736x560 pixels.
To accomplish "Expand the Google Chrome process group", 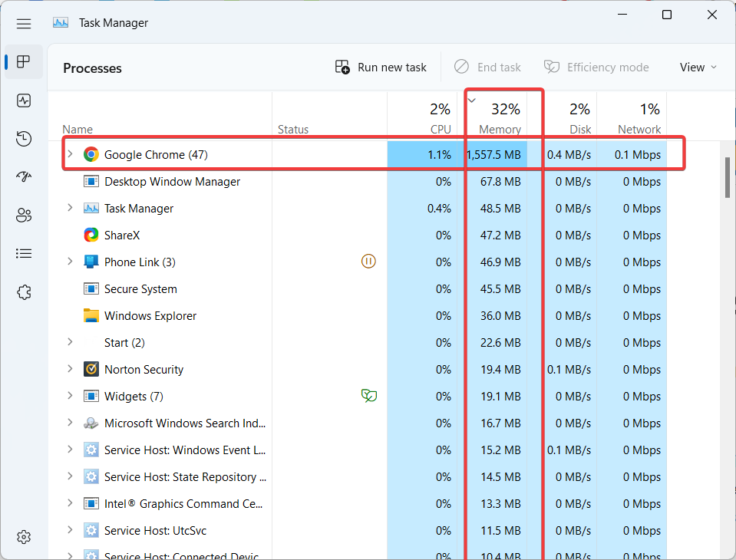I will [70, 153].
